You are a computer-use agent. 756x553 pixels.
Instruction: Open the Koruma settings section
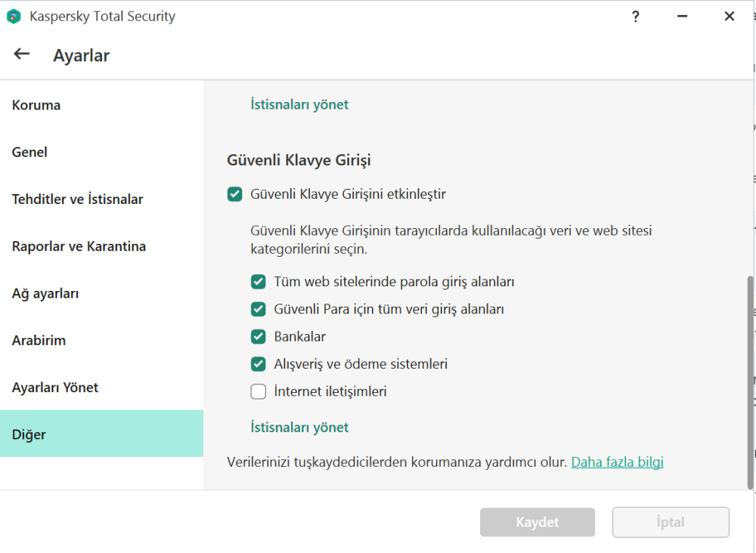click(x=36, y=105)
